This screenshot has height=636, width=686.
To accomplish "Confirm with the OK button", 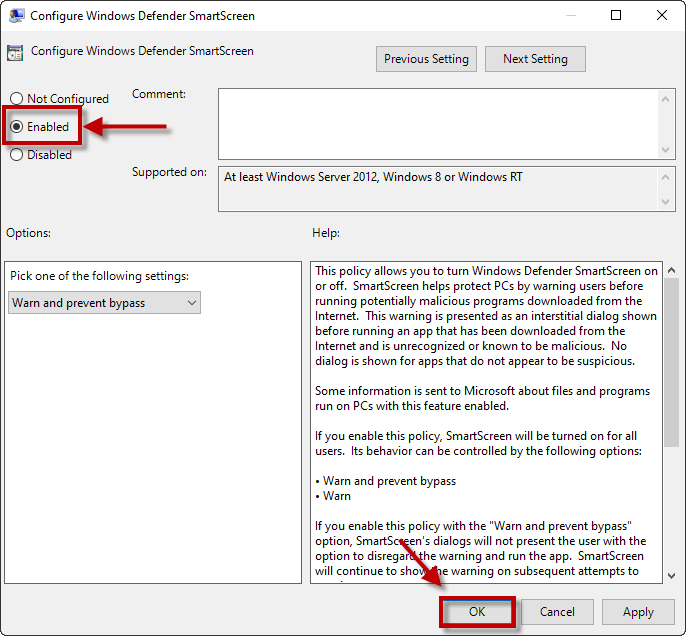I will [x=477, y=612].
